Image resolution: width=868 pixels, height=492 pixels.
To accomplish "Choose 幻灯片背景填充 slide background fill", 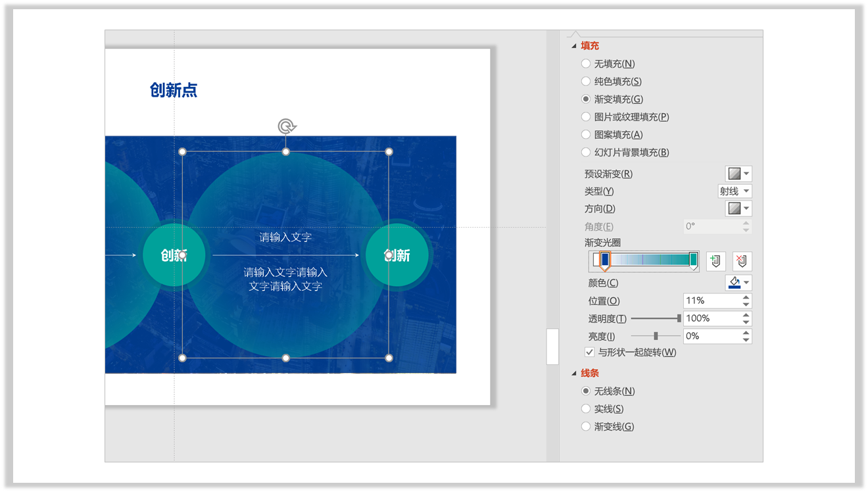I will 586,153.
